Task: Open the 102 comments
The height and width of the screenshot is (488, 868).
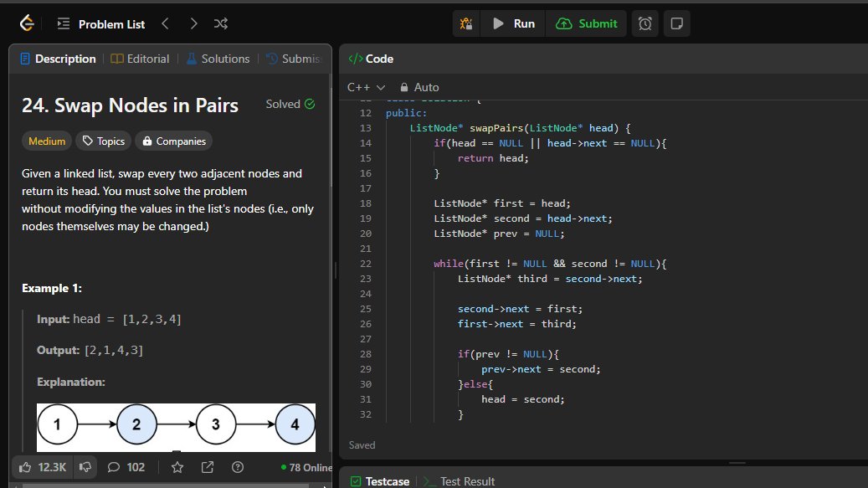Action: [126, 468]
